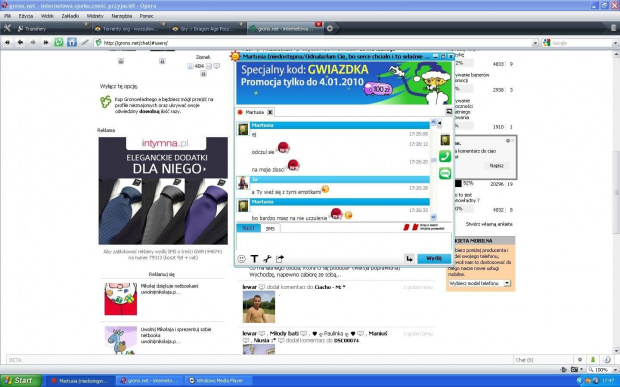The image size is (620, 387).
Task: Expand the Google search engine dropdown
Action: pyautogui.click(x=615, y=43)
